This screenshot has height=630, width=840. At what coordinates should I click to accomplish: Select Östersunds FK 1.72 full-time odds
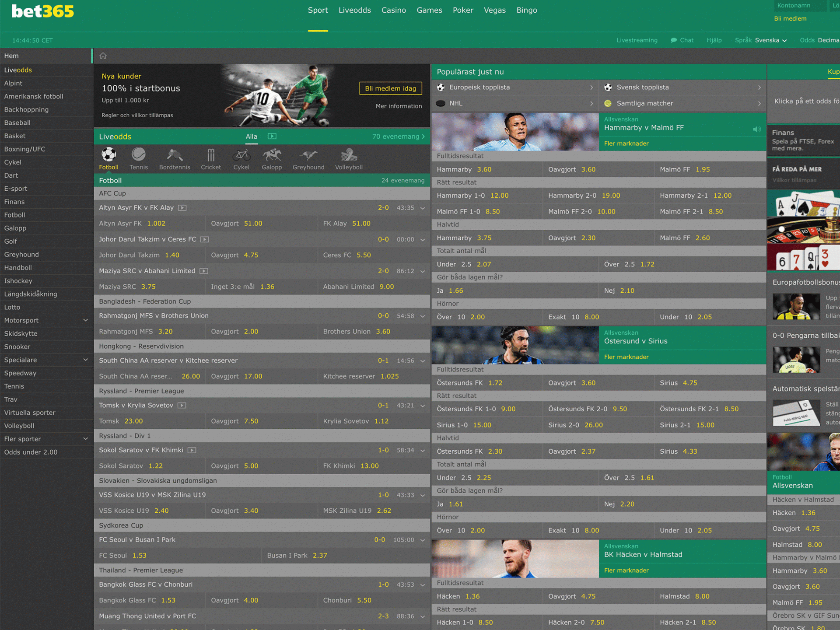coord(487,383)
